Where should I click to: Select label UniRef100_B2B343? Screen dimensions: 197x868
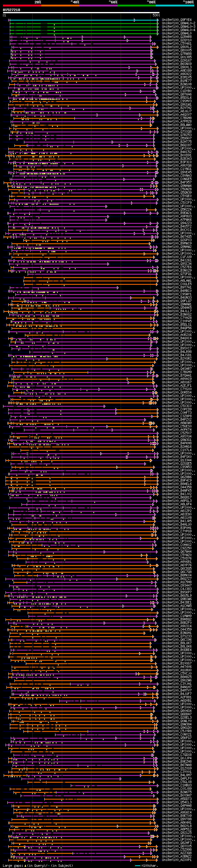pyautogui.click(x=177, y=159)
